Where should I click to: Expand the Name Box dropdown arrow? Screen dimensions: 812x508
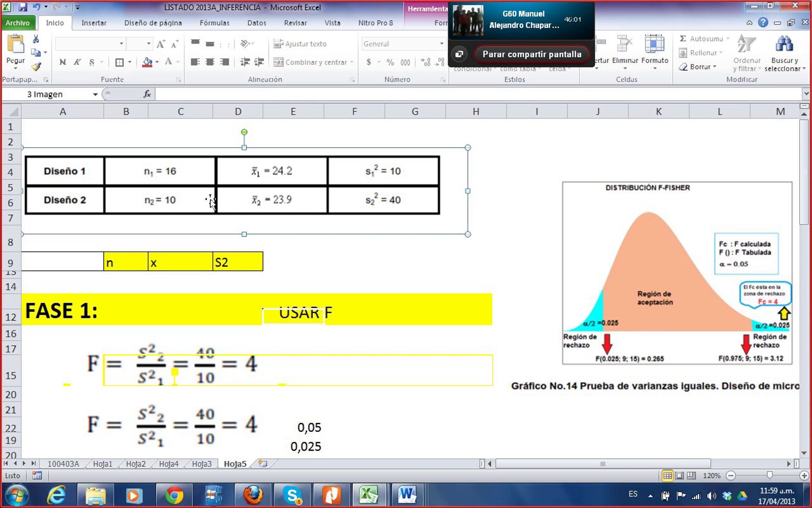pos(95,94)
